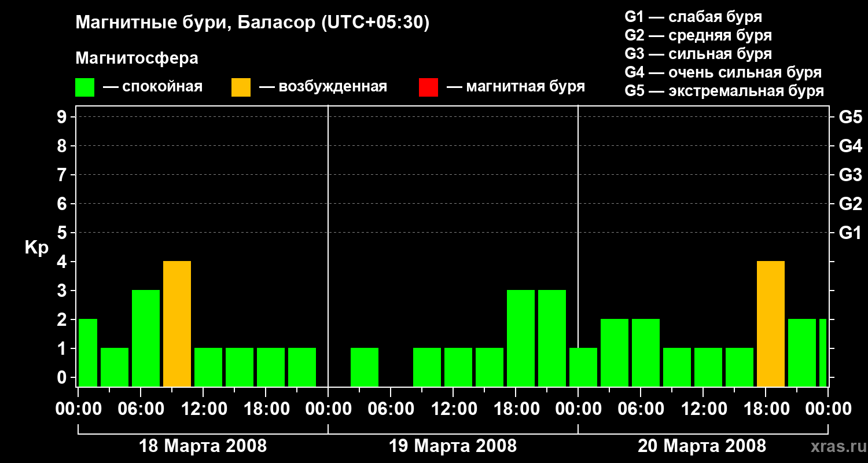The width and height of the screenshot is (868, 463).
Task: Click the 12:00 tick label under 19 Марта
Action: 453,409
